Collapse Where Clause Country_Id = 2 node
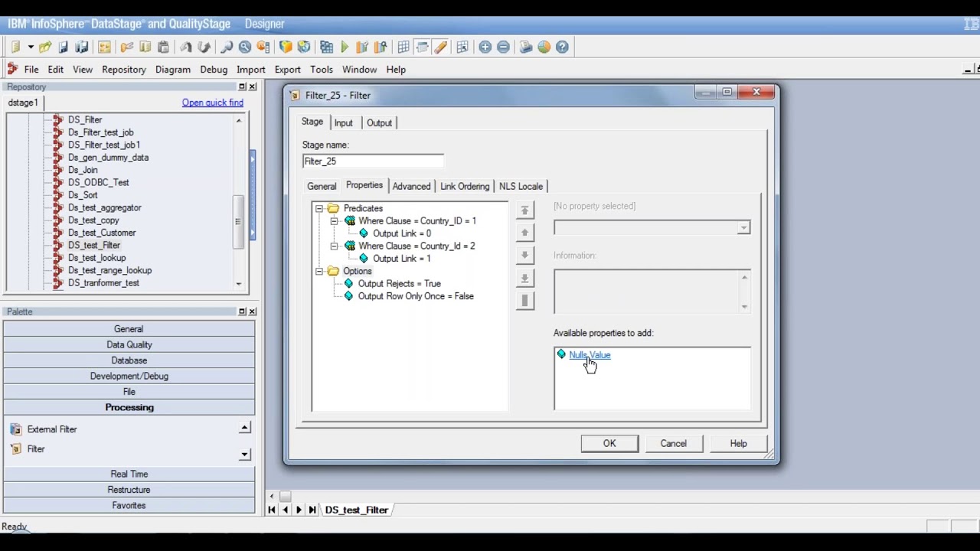The width and height of the screenshot is (980, 551). point(334,246)
